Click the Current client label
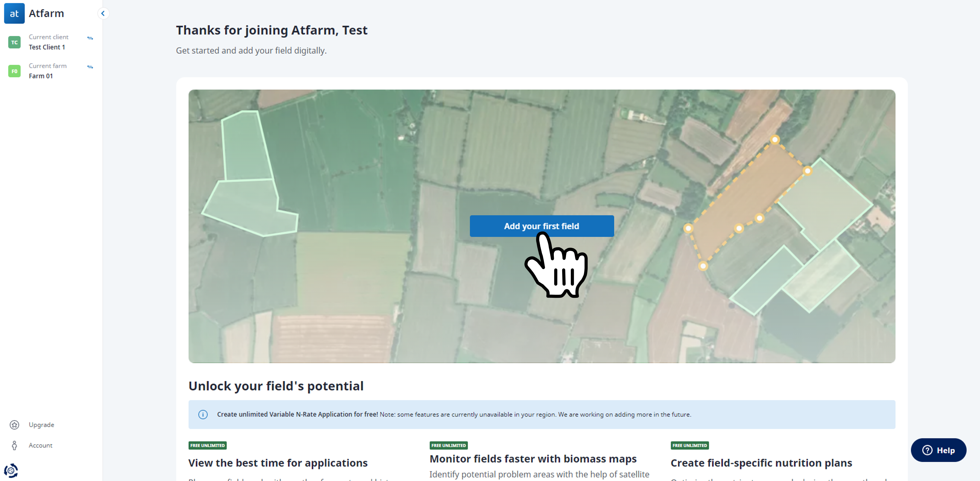Viewport: 980px width, 481px height. coord(48,37)
